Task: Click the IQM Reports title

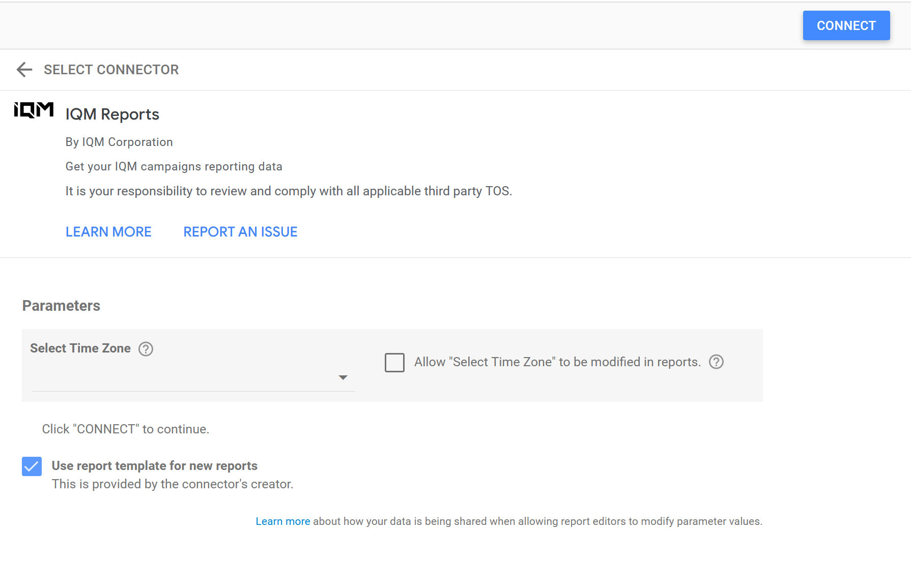Action: (x=112, y=114)
